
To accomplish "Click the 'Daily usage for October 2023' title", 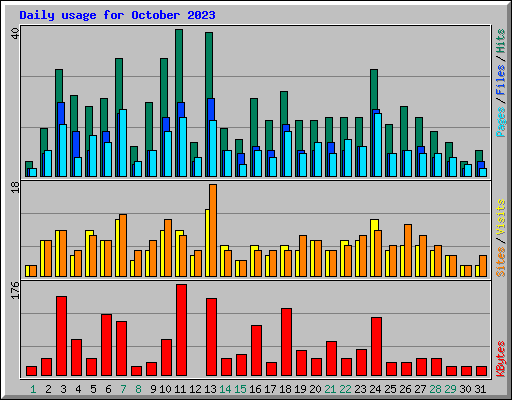I will coord(117,15).
